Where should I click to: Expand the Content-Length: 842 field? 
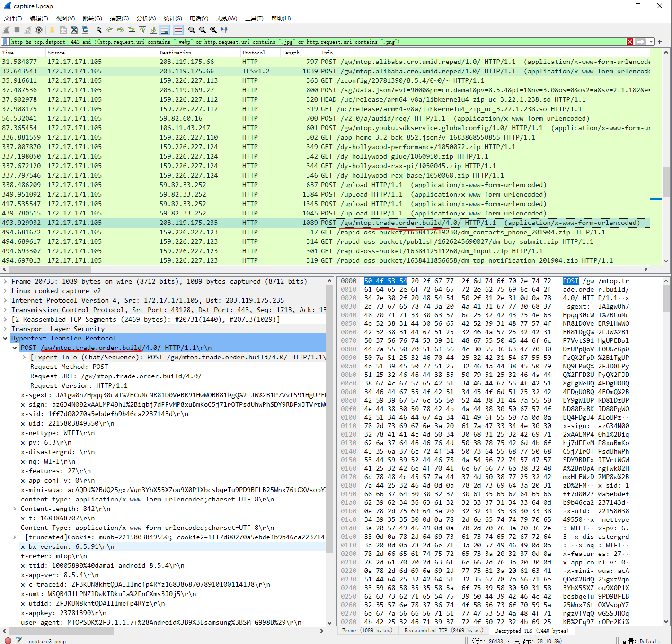[x=15, y=509]
